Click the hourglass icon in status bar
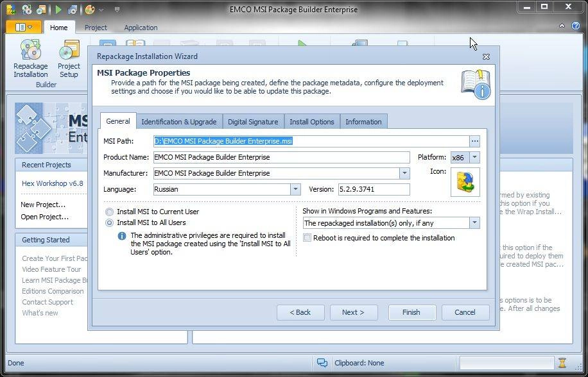Viewport: 588px width, 377px height. coord(562,363)
